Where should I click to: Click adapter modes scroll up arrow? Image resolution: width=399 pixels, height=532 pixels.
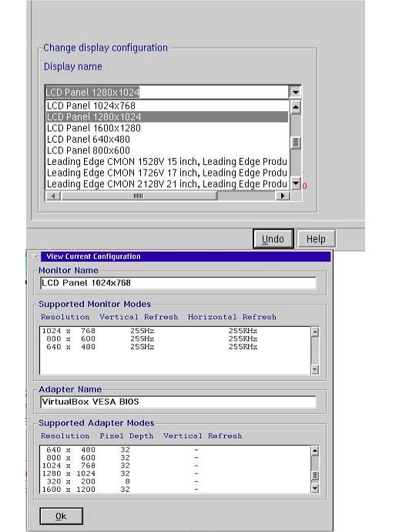[315, 450]
